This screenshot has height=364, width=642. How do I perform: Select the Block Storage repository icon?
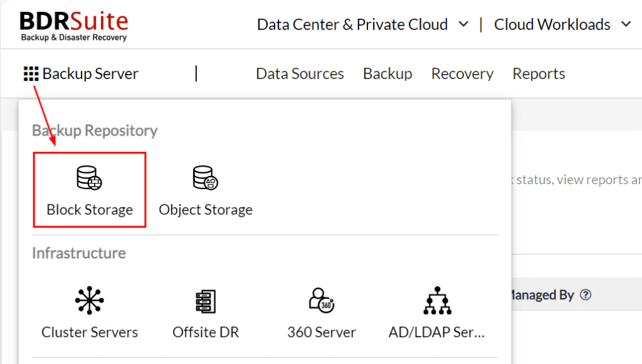pos(89,177)
